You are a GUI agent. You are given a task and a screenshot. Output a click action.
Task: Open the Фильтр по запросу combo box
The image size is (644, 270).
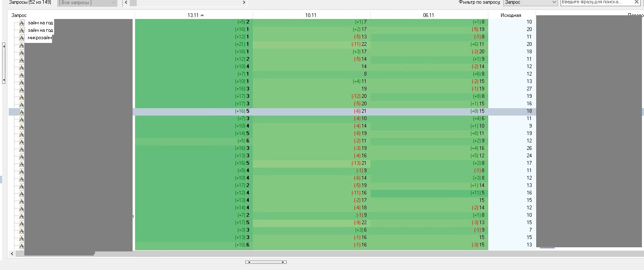pyautogui.click(x=530, y=2)
